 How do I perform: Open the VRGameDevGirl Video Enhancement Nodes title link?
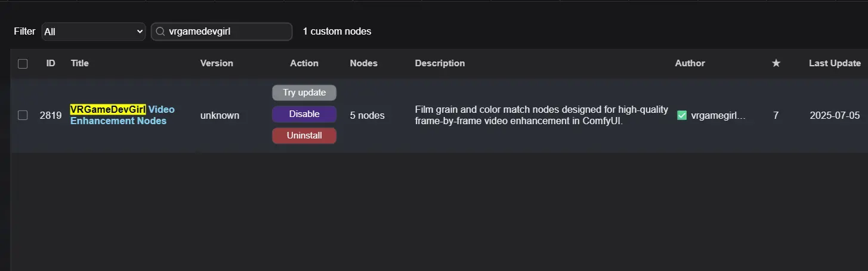(122, 115)
